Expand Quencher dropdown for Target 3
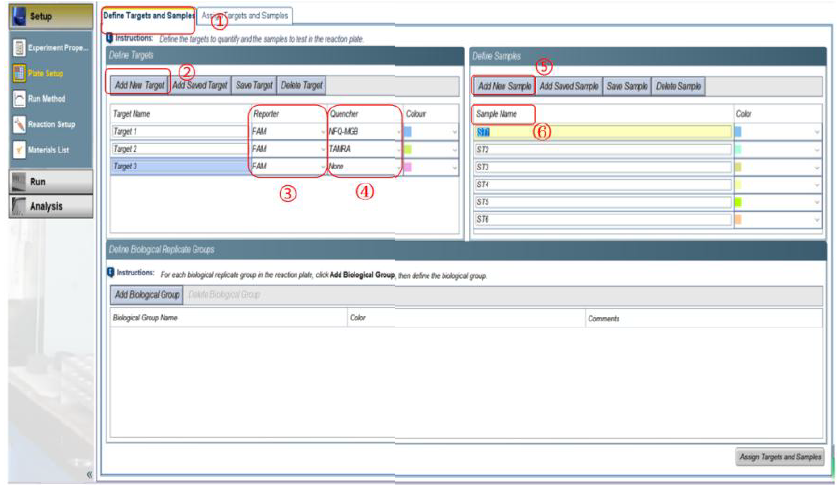This screenshot has width=837, height=485. [397, 166]
